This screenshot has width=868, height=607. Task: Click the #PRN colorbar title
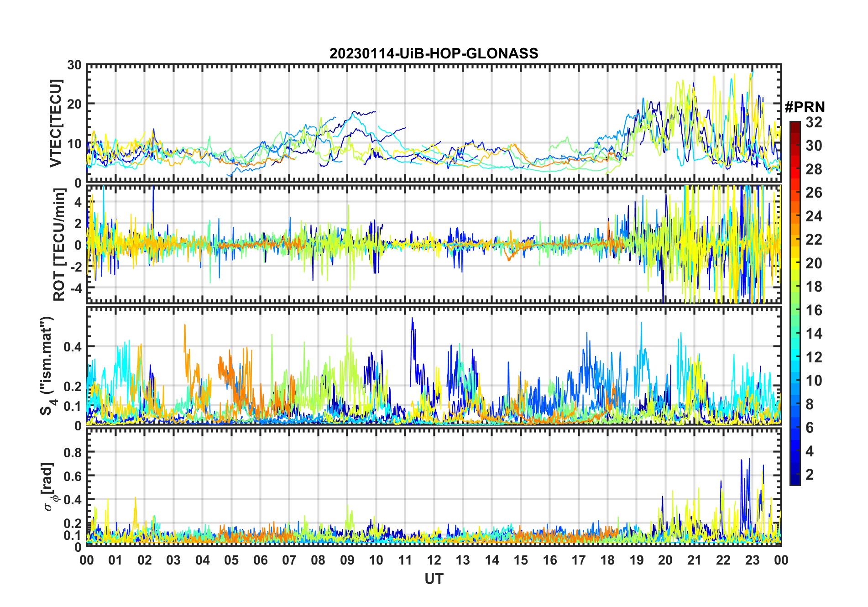point(805,107)
